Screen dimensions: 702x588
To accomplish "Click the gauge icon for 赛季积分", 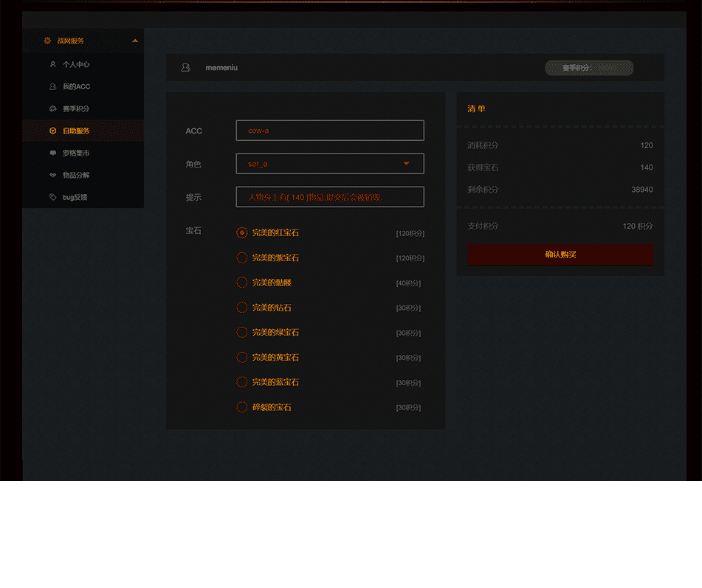I will click(52, 109).
